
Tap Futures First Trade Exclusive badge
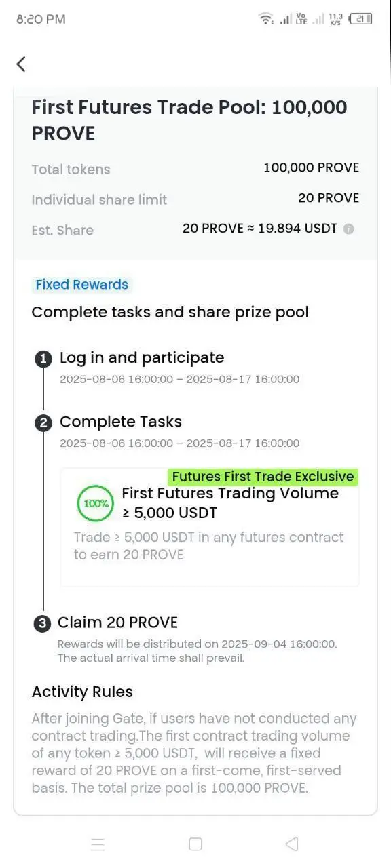point(263,477)
